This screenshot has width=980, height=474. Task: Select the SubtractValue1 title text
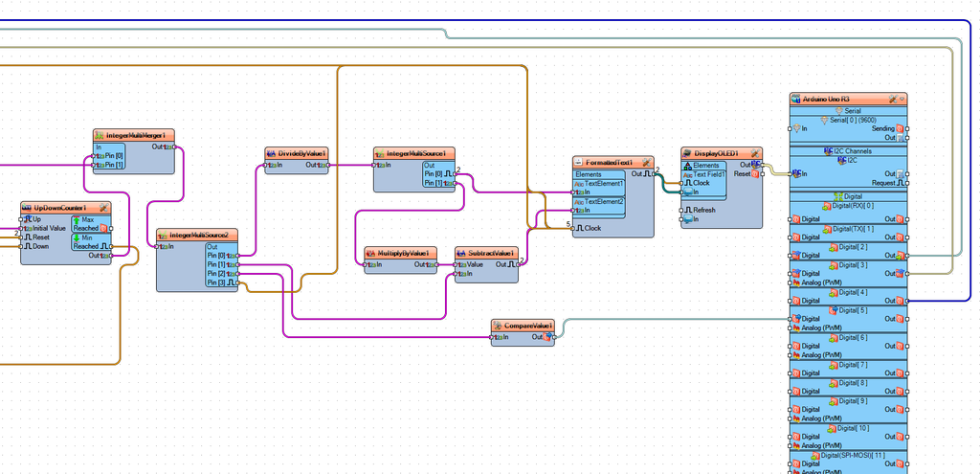coord(491,253)
